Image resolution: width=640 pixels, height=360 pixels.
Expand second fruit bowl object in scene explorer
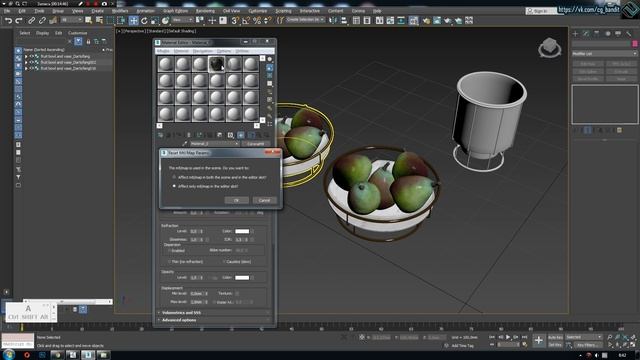26,62
